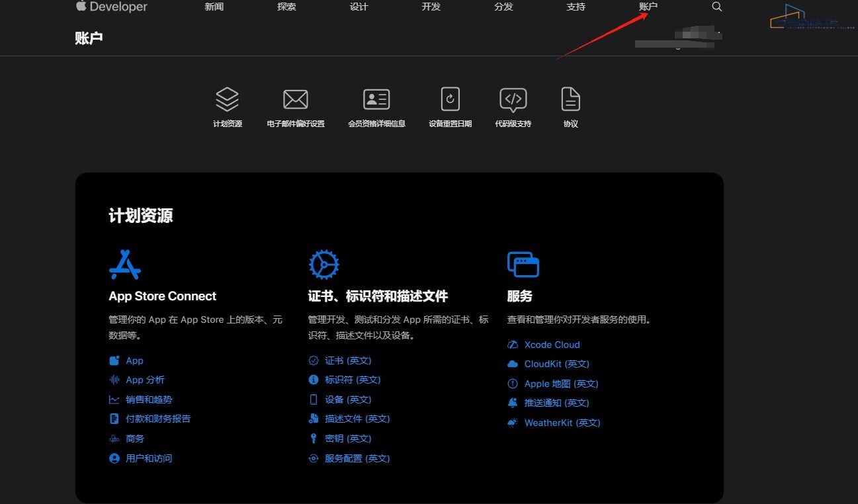Click the 代码级支持 code bubble icon

click(x=513, y=99)
